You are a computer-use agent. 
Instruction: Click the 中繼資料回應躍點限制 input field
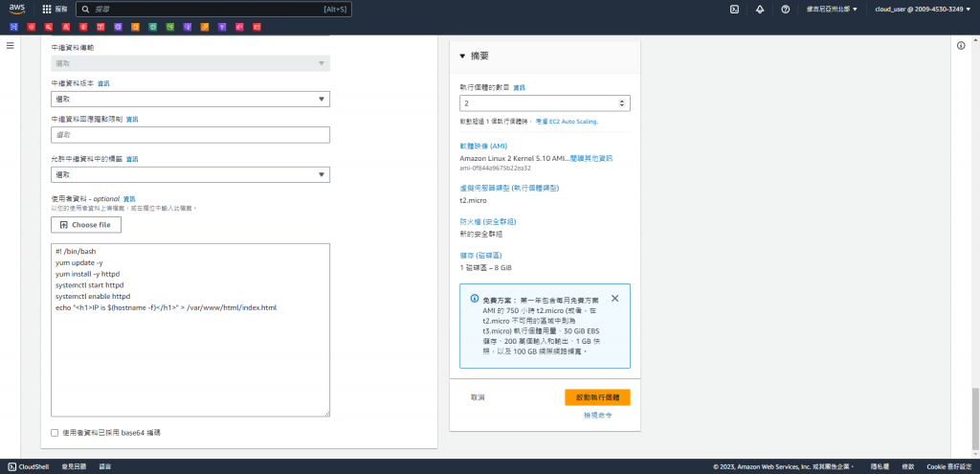tap(190, 134)
